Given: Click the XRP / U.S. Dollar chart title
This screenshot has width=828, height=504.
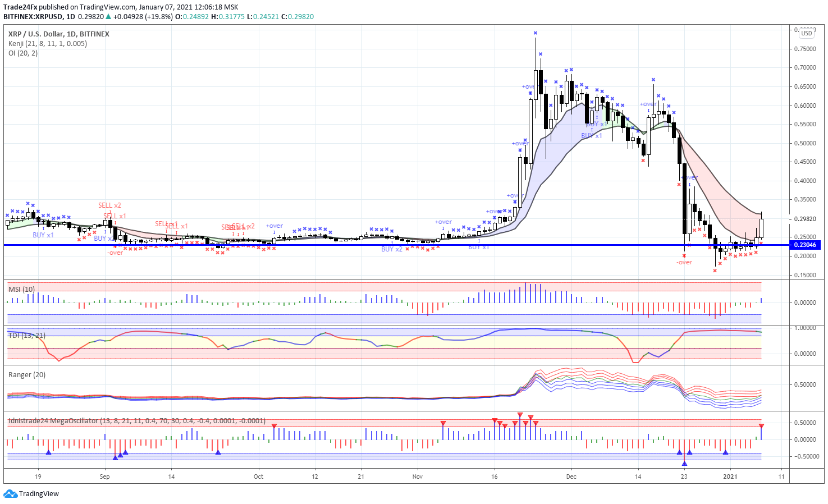Looking at the screenshot, I should tap(59, 34).
